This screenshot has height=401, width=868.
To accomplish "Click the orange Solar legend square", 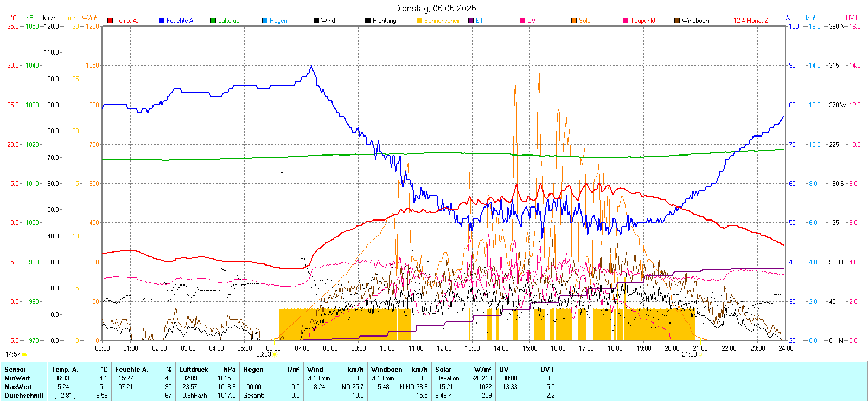I will pyautogui.click(x=574, y=21).
